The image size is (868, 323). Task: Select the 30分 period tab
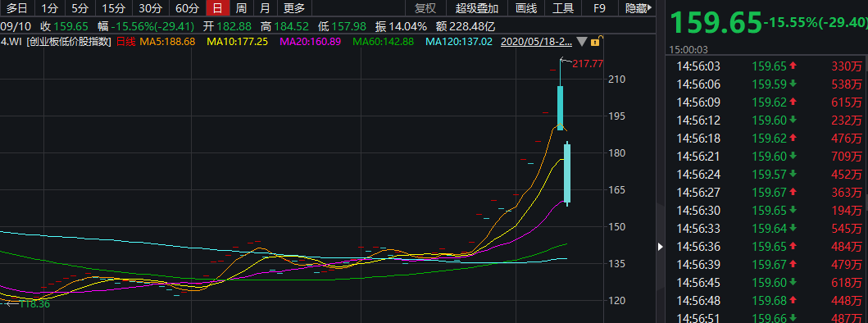tap(151, 8)
